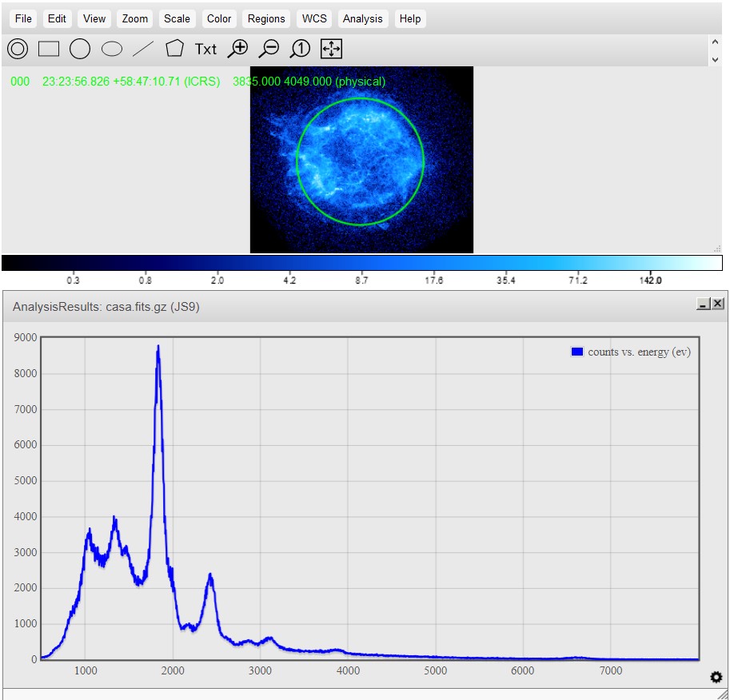Screen dimensions: 730x700
Task: Open the Analysis menu
Action: [362, 18]
